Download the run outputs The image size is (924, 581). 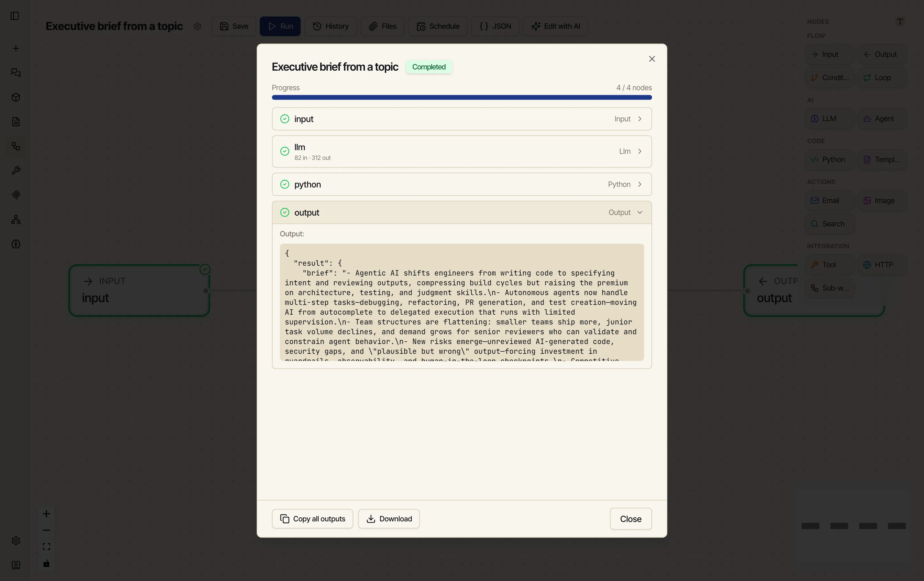point(389,519)
